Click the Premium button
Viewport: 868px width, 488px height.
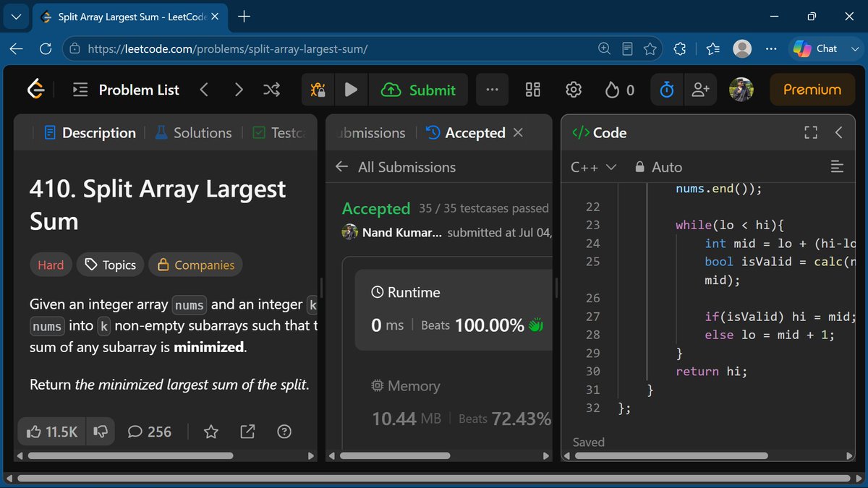click(x=812, y=90)
